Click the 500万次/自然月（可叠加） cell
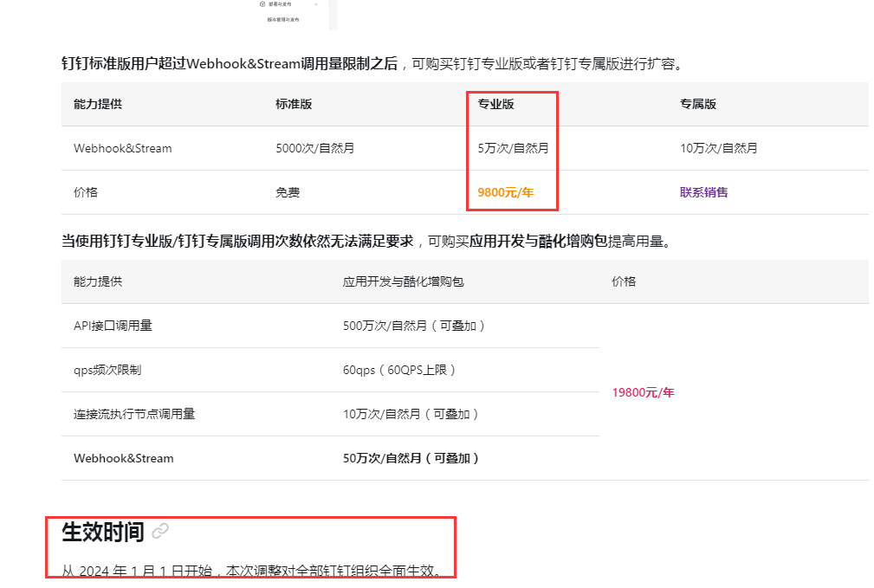The width and height of the screenshot is (874, 588). point(414,326)
